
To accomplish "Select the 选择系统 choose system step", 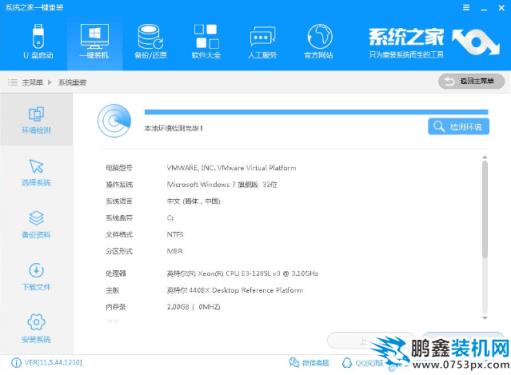I will click(36, 173).
